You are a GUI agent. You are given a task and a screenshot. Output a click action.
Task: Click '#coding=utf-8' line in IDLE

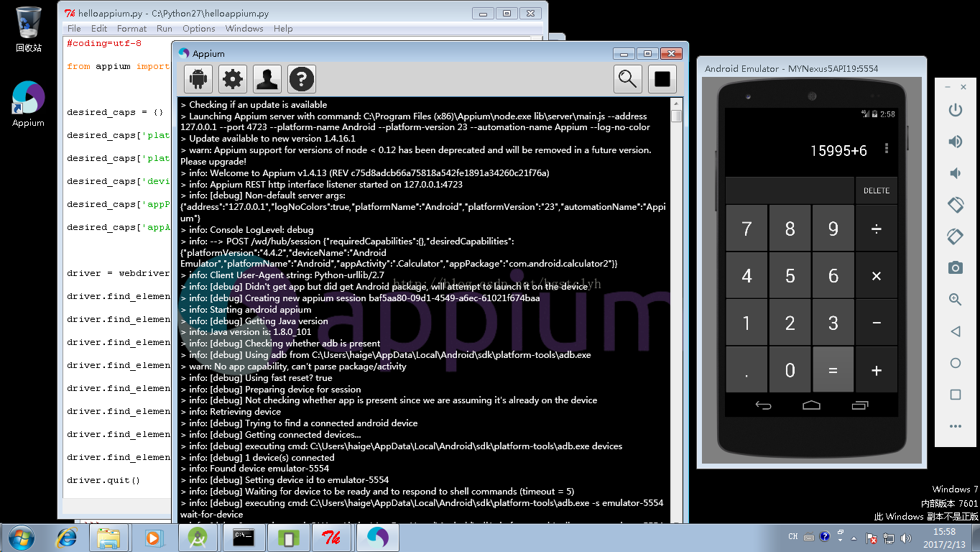pos(104,43)
